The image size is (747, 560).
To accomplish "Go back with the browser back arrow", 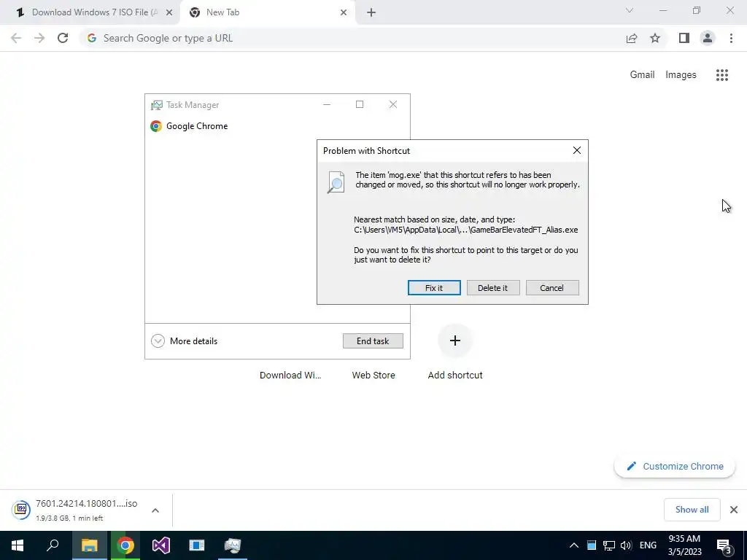I will point(16,38).
